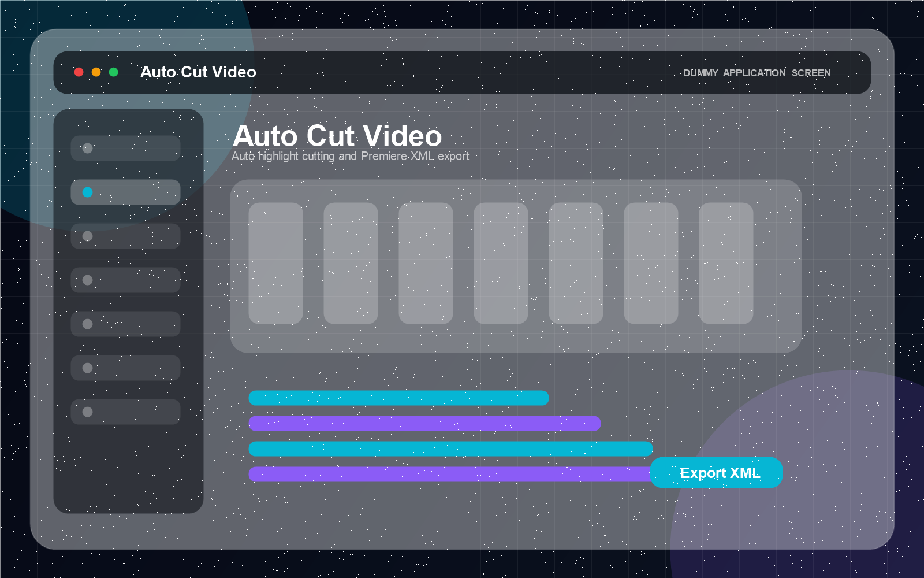This screenshot has height=578, width=924.
Task: Pick the middle fourth clip thumbnail
Action: point(501,263)
